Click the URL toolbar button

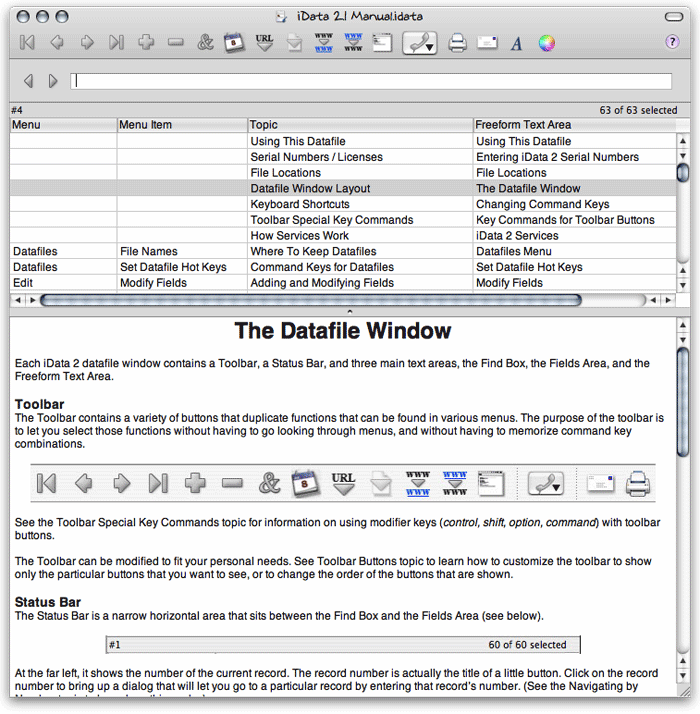click(x=264, y=43)
